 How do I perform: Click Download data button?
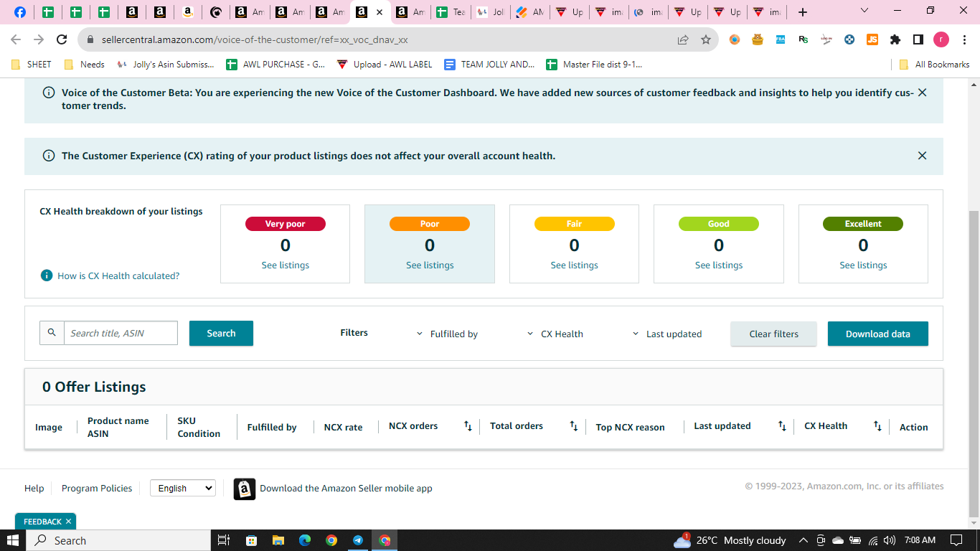point(877,334)
